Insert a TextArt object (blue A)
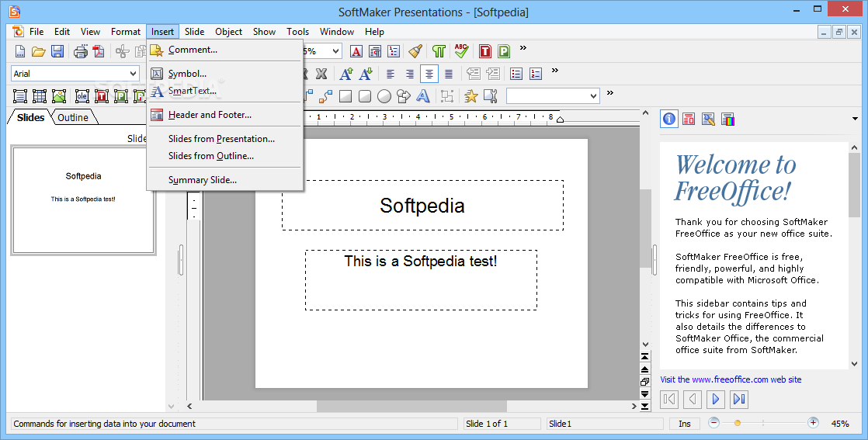868x440 pixels. pyautogui.click(x=423, y=96)
